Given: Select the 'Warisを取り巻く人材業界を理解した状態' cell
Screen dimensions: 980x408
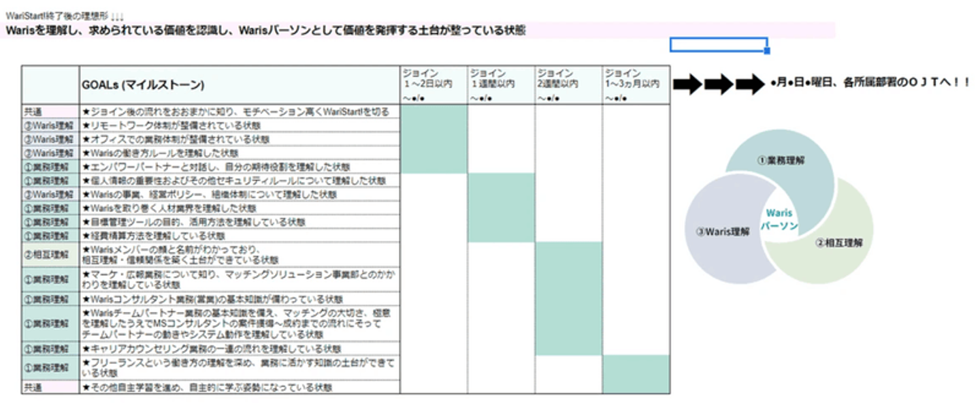Looking at the screenshot, I should tap(240, 208).
